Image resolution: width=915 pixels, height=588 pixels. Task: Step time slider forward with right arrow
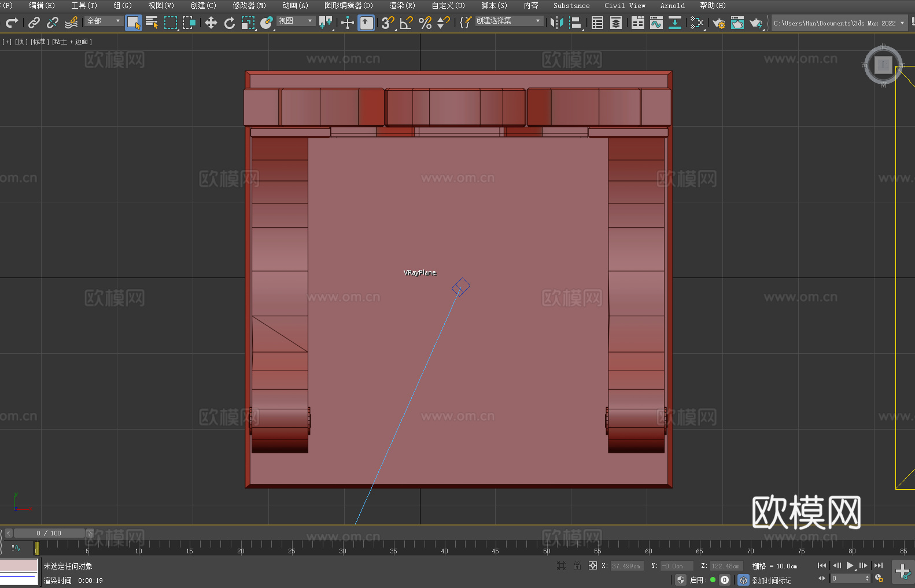(90, 533)
